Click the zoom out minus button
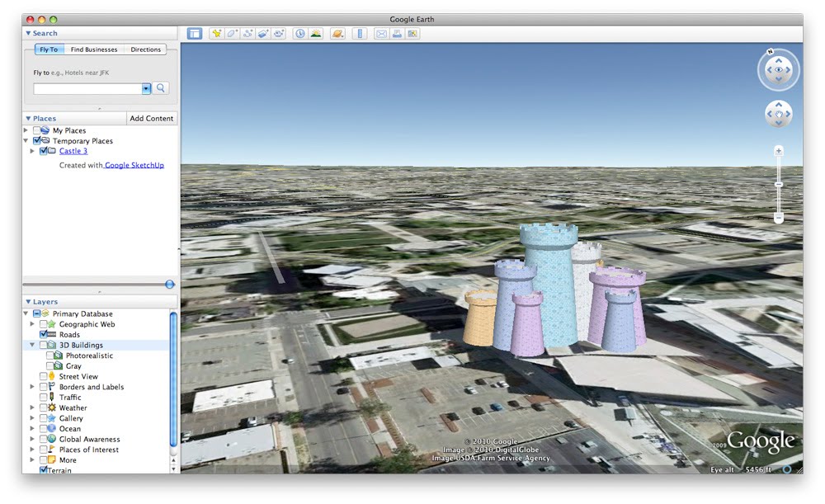825x504 pixels. coord(779,217)
